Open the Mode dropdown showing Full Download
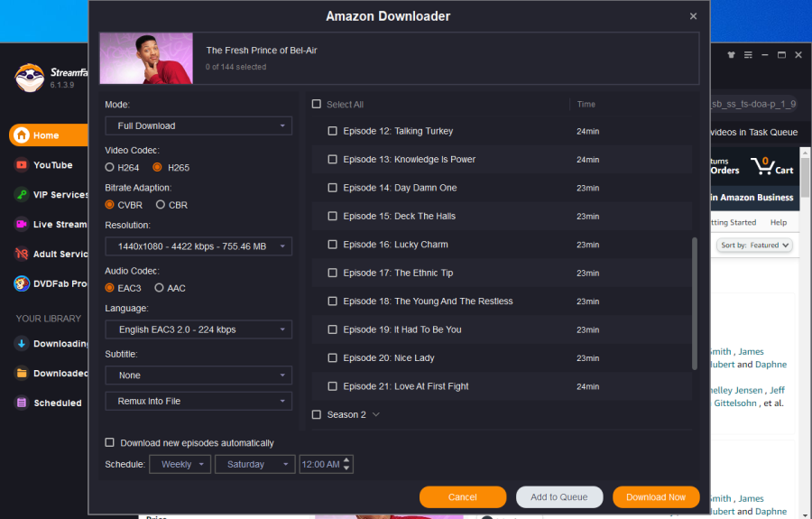This screenshot has height=519, width=812. [198, 125]
